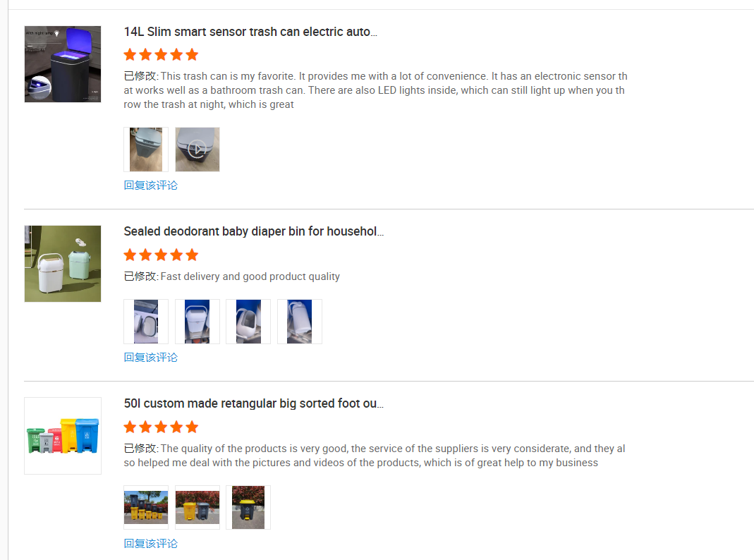
Task: View third diaper bin review photo
Action: [x=248, y=322]
